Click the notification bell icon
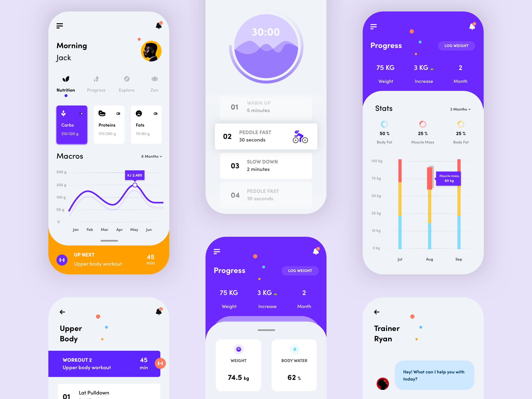 coord(159,26)
